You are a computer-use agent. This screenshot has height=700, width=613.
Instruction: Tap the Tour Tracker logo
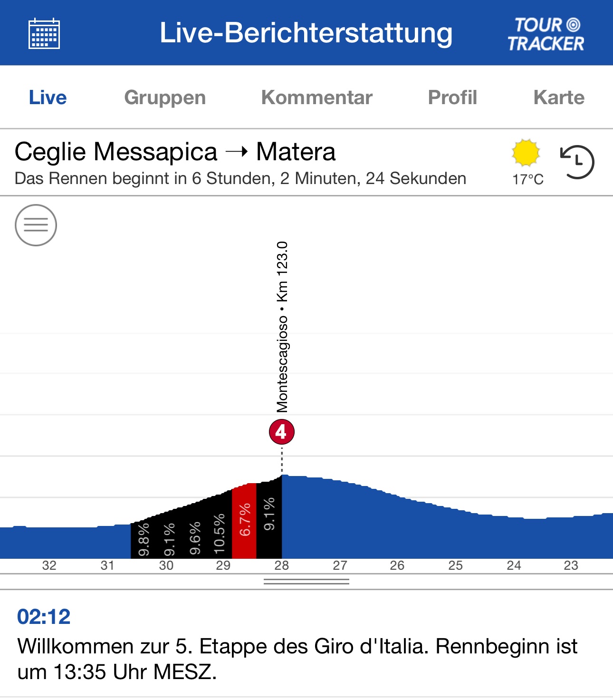(x=546, y=34)
